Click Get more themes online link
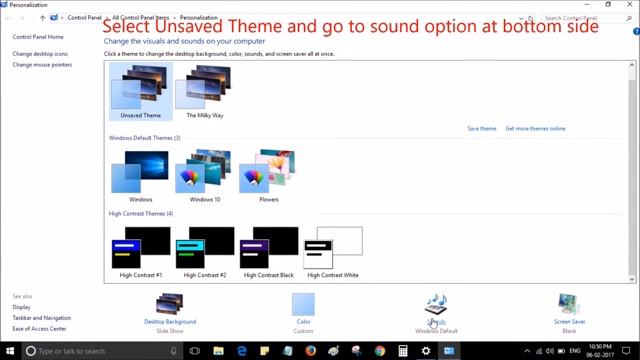 [x=536, y=129]
